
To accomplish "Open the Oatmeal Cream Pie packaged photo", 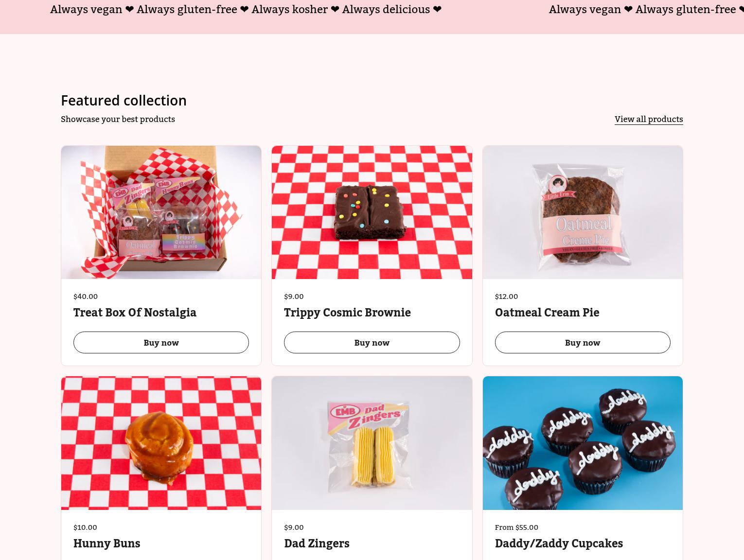I will pos(583,212).
